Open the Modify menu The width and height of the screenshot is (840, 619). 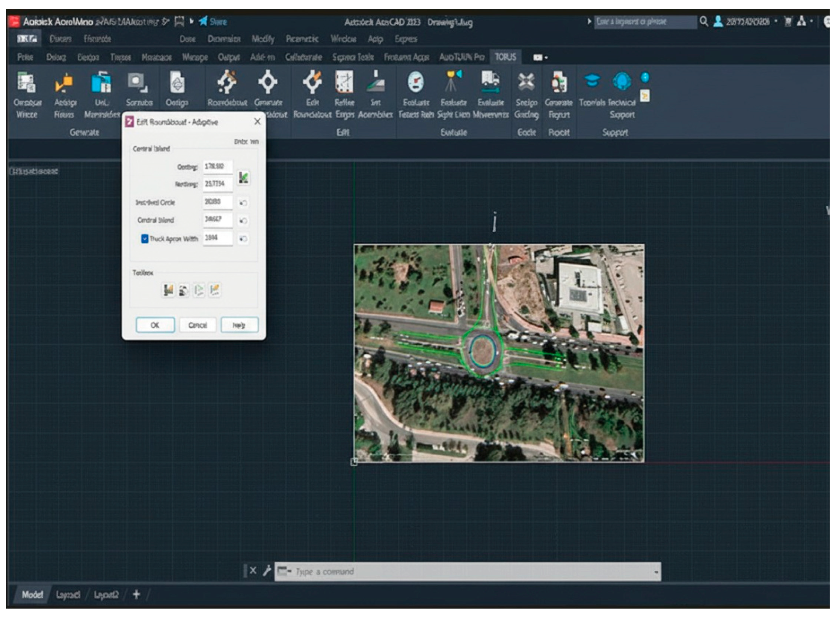pos(263,39)
